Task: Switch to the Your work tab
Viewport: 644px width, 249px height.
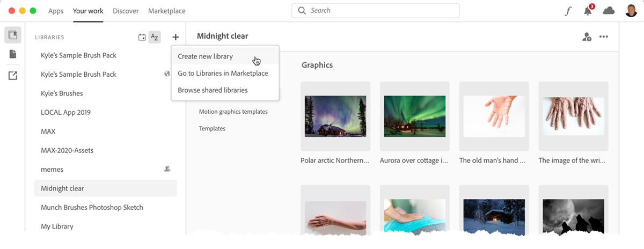Action: (x=89, y=11)
